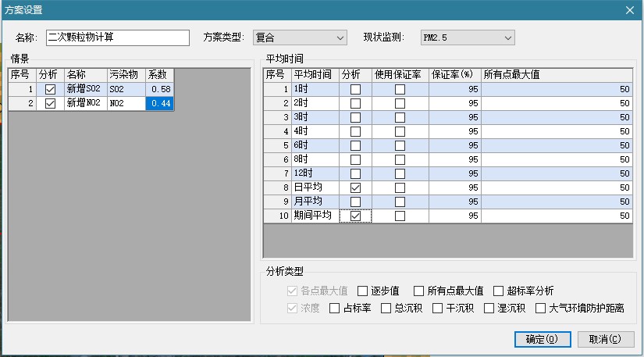Enable 使用保证率 for 日平均 row

coord(400,188)
